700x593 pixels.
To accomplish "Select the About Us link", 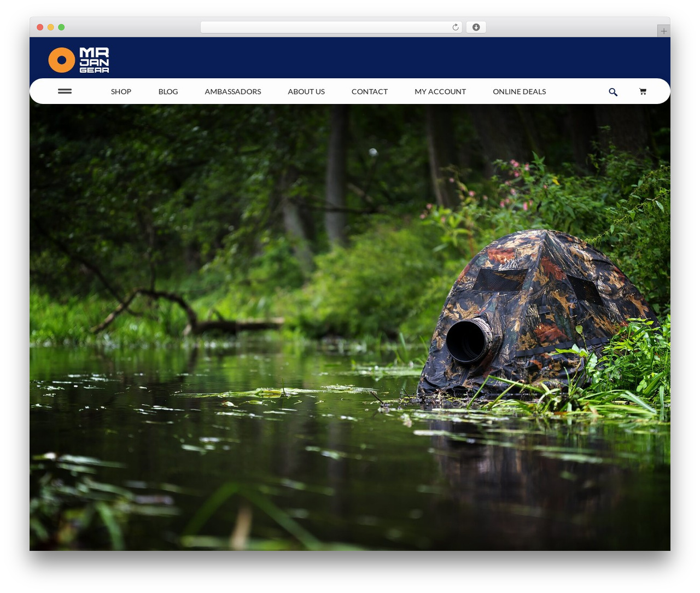I will point(306,91).
